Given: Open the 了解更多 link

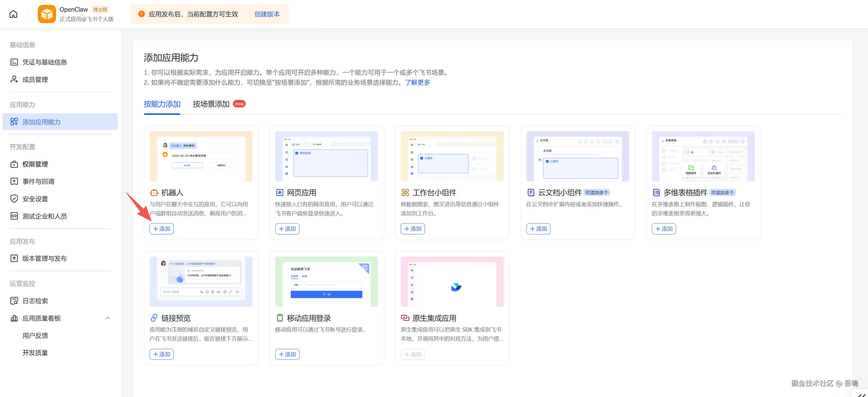Looking at the screenshot, I should 417,82.
